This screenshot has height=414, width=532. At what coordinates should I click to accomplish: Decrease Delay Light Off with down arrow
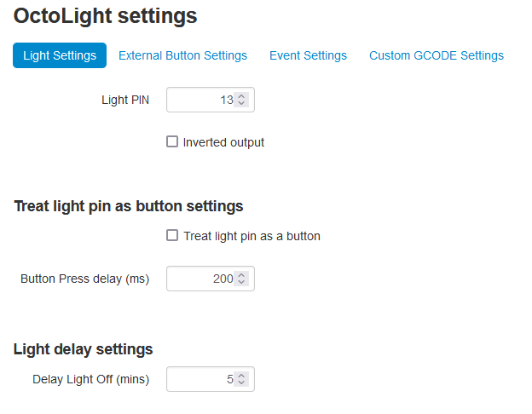pos(241,383)
